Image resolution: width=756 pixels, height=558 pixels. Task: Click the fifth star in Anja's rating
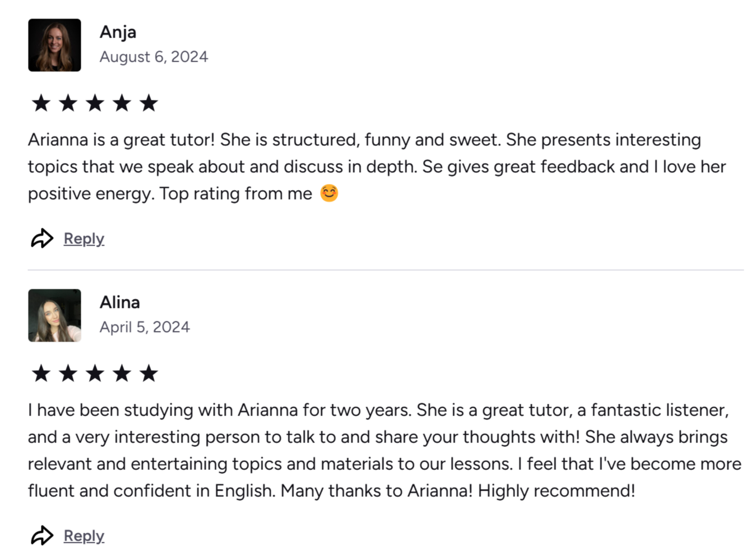coord(149,103)
